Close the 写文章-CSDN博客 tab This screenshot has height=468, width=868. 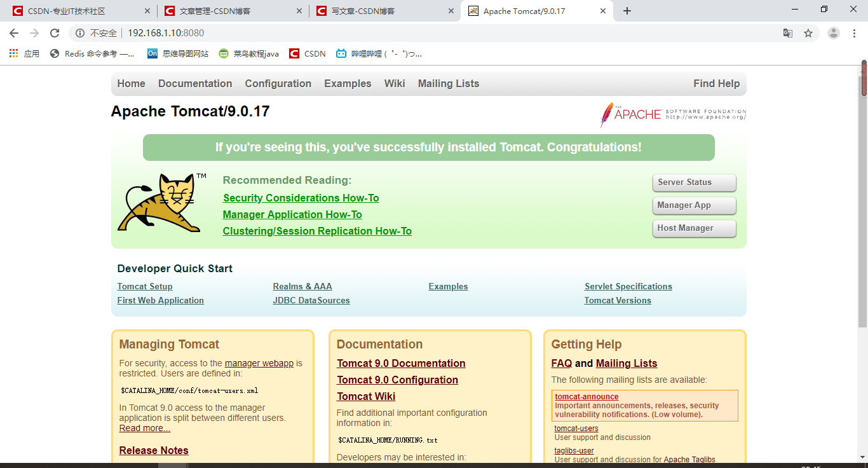tap(451, 11)
